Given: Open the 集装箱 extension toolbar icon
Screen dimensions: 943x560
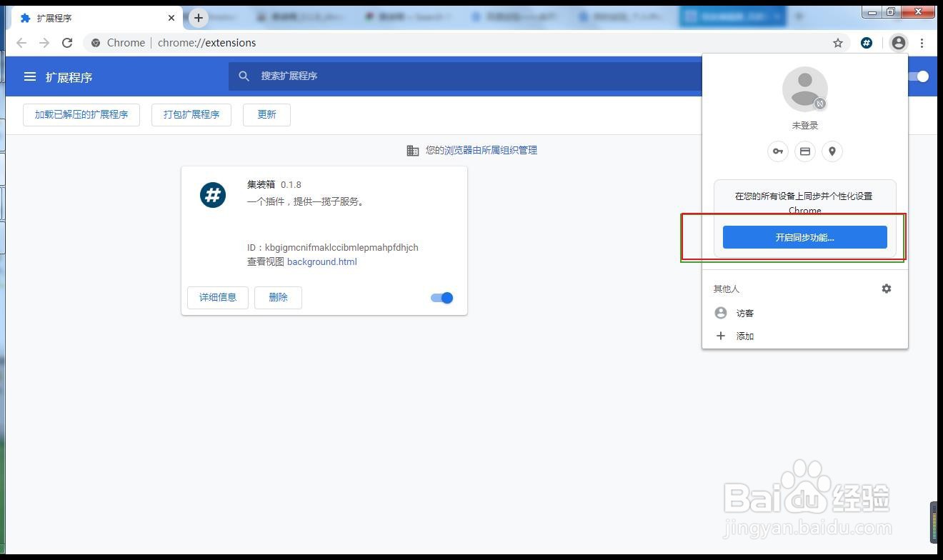Looking at the screenshot, I should click(x=867, y=43).
